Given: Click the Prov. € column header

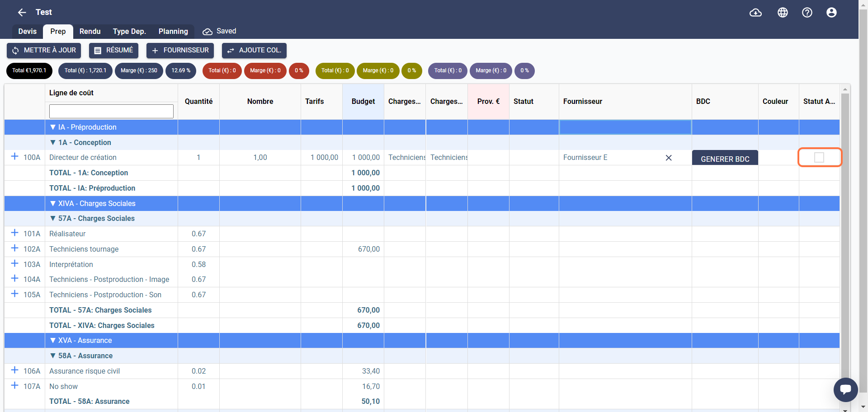Looking at the screenshot, I should [x=488, y=102].
